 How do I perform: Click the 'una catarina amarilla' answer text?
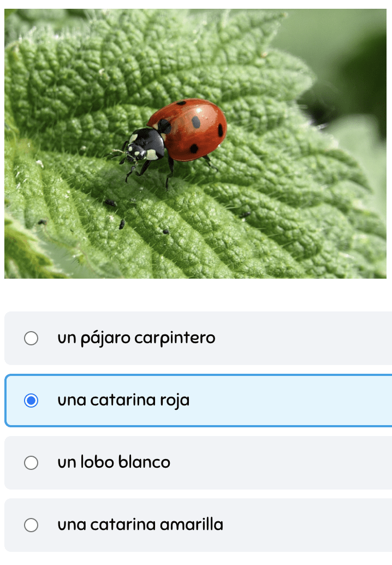pos(140,525)
